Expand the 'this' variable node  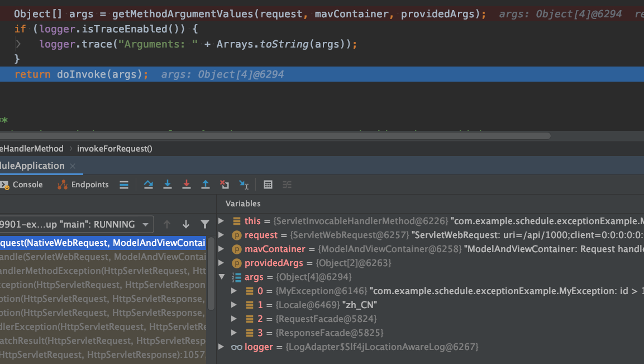click(x=221, y=221)
